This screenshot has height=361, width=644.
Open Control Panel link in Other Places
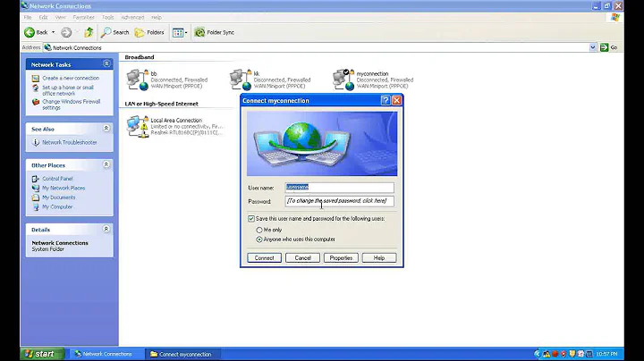pyautogui.click(x=57, y=179)
